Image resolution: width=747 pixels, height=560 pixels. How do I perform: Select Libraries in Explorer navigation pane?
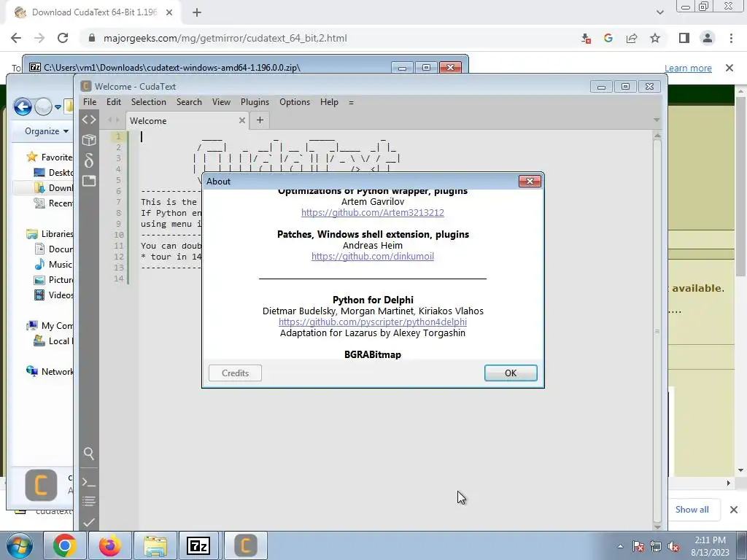coord(50,234)
